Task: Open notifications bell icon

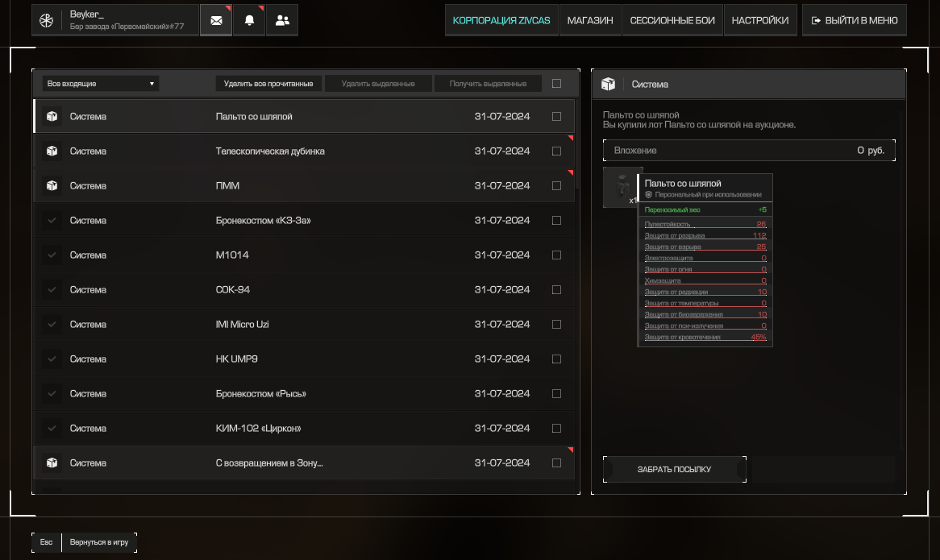Action: (x=249, y=20)
